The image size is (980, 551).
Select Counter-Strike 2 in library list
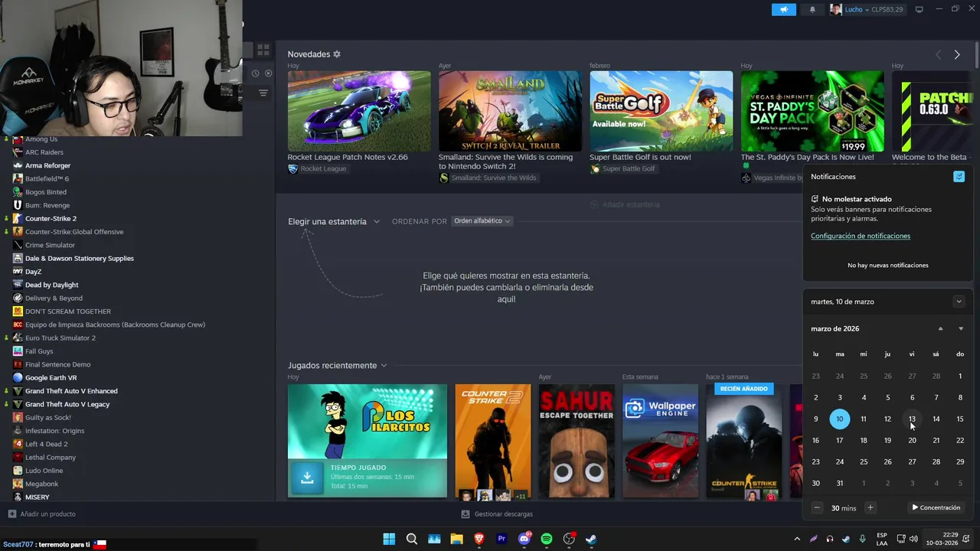click(51, 218)
